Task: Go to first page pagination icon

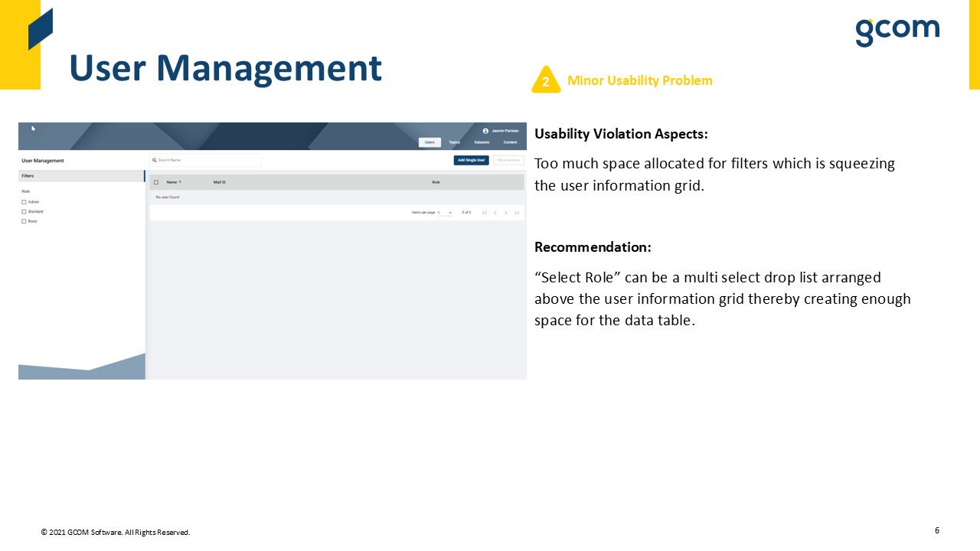Action: (x=484, y=213)
